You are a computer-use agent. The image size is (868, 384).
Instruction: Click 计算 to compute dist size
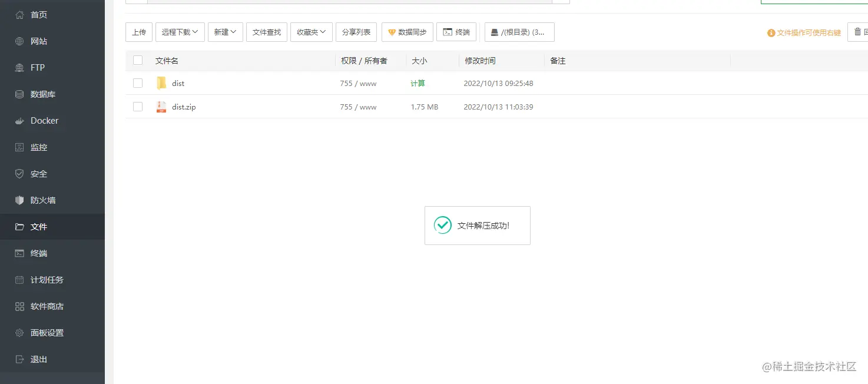418,84
